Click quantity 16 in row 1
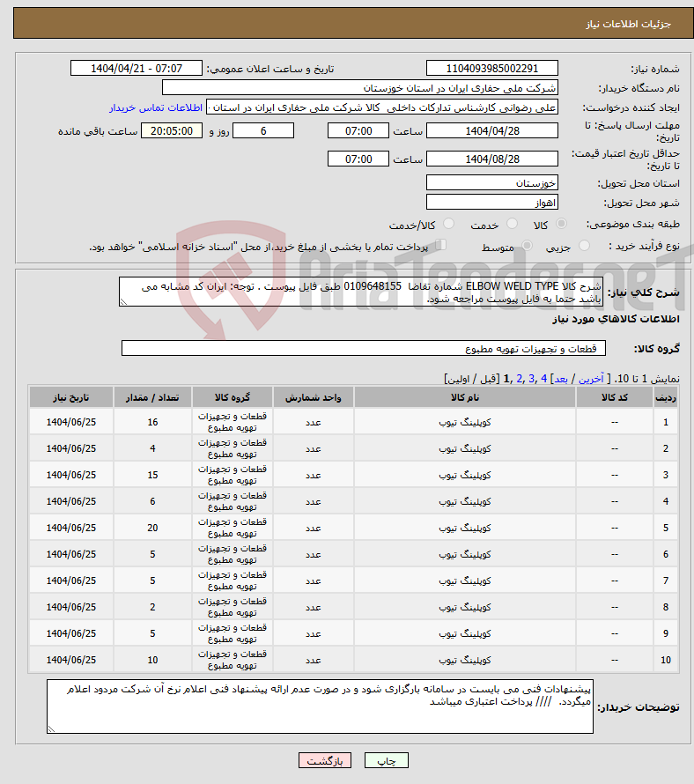Viewport: 694px width, 784px height. [152, 422]
